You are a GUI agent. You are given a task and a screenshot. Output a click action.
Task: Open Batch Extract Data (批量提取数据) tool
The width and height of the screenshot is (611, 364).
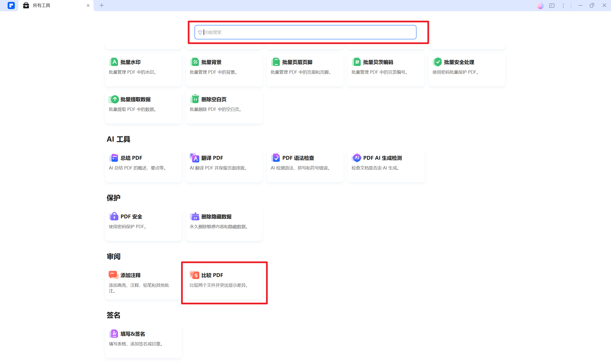[135, 99]
